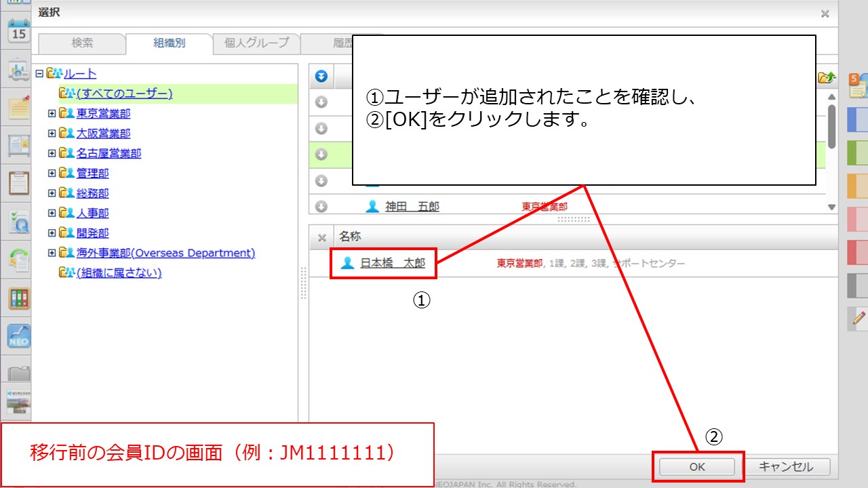Click 東京営業部 in the 日本橋 太郎 row

click(519, 263)
